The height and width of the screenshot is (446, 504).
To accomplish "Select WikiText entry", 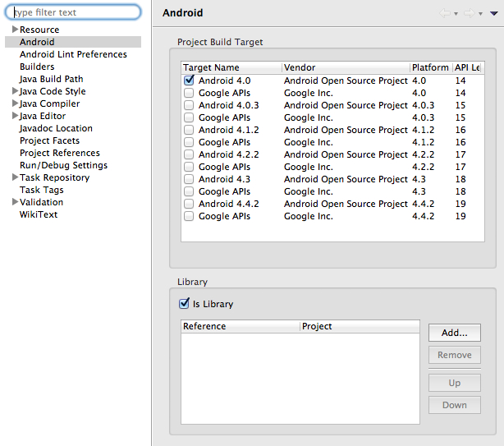I will [x=39, y=214].
